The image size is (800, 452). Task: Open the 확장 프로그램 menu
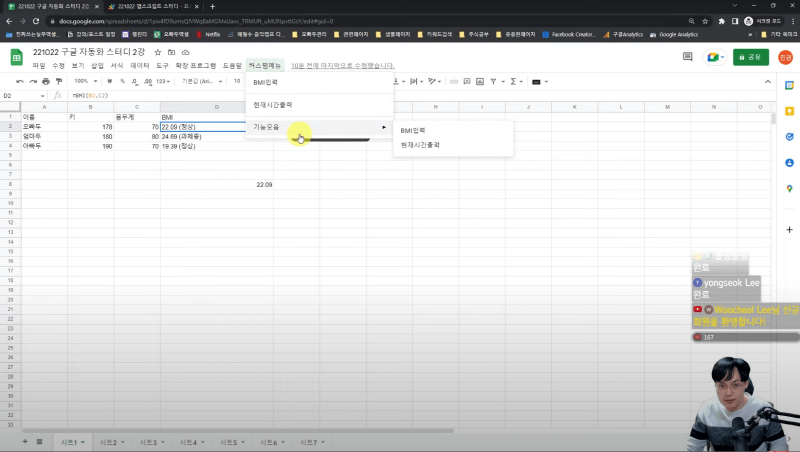click(195, 66)
